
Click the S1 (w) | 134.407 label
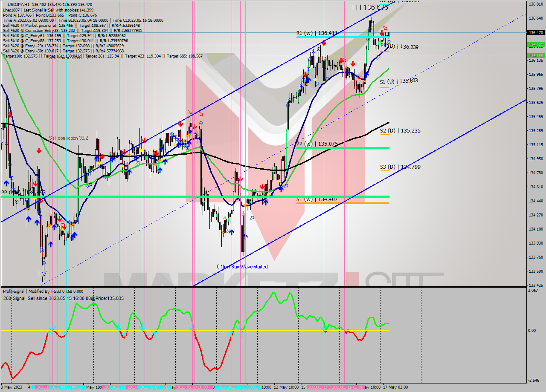click(317, 199)
